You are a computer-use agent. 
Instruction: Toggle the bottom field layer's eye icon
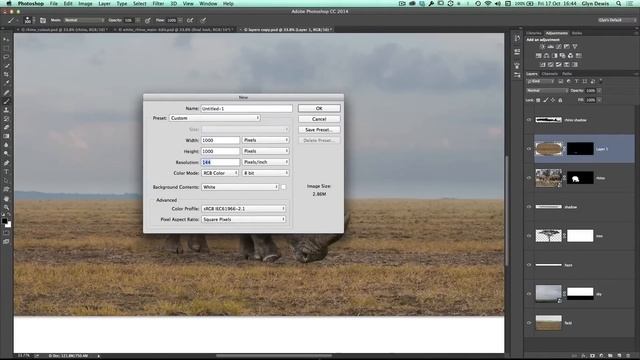tap(529, 322)
